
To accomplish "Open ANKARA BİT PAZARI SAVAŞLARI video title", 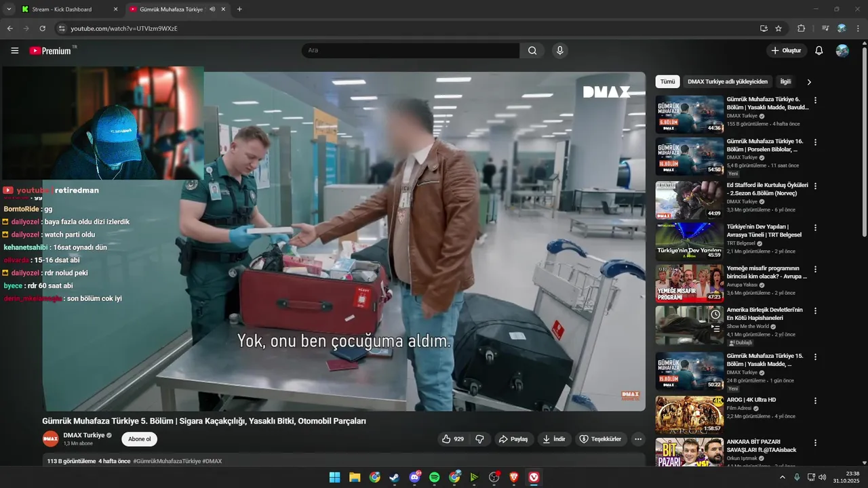I will pyautogui.click(x=762, y=445).
